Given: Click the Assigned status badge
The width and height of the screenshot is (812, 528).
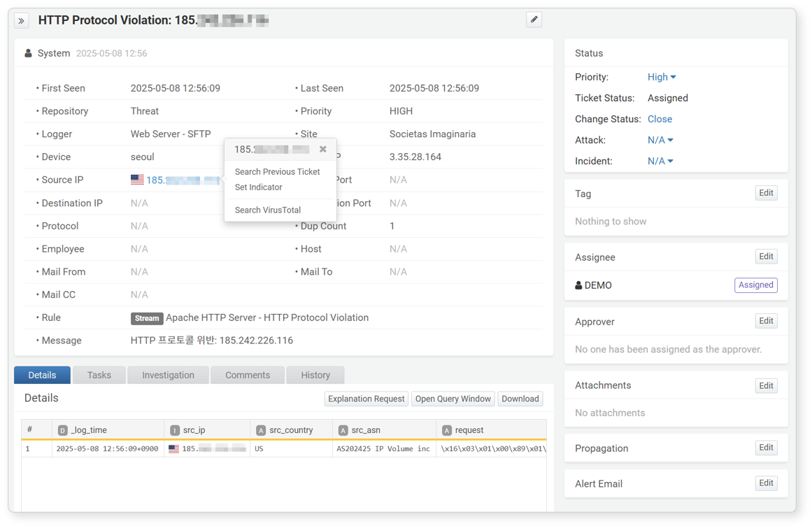Looking at the screenshot, I should tap(755, 285).
